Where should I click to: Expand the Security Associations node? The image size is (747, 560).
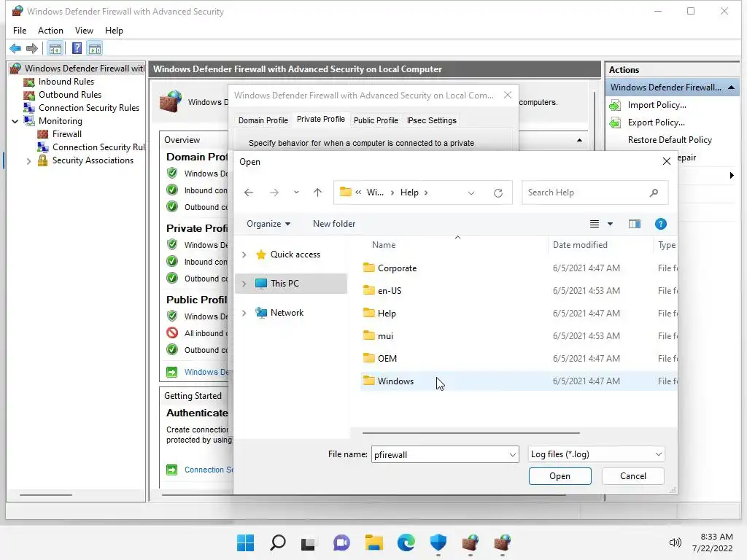click(28, 161)
